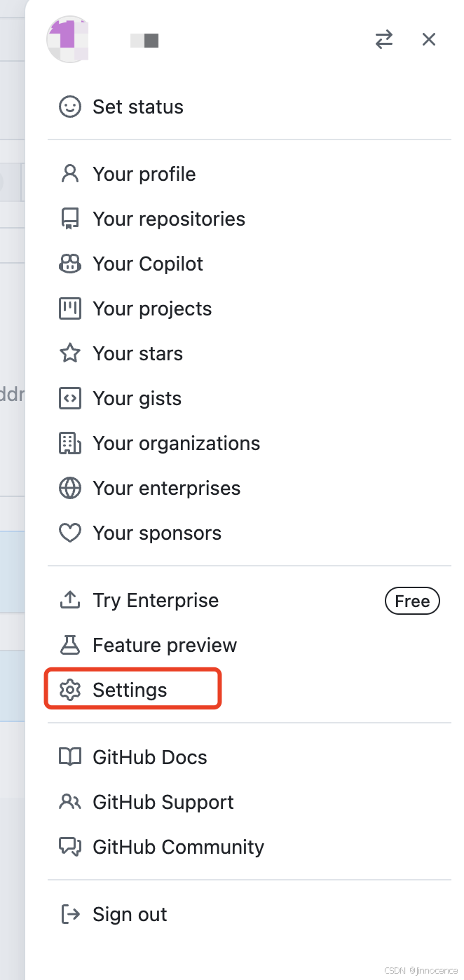Open Your organizations menu item
464x980 pixels.
[176, 444]
